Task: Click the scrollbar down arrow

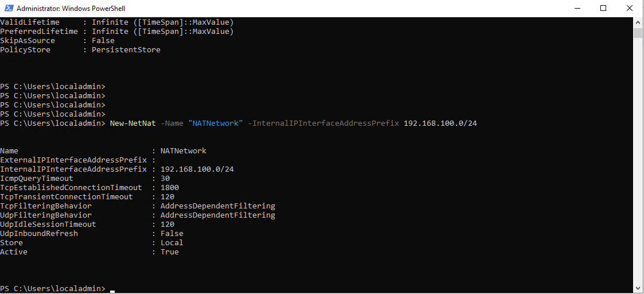Action: click(x=638, y=288)
